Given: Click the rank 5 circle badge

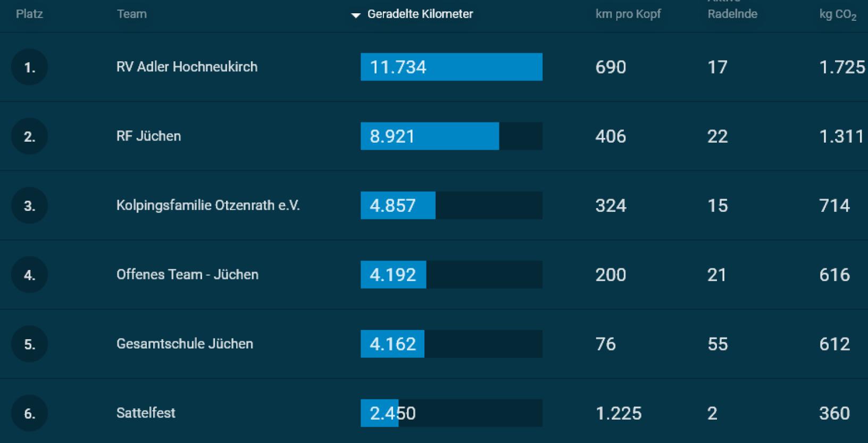Looking at the screenshot, I should (x=29, y=344).
